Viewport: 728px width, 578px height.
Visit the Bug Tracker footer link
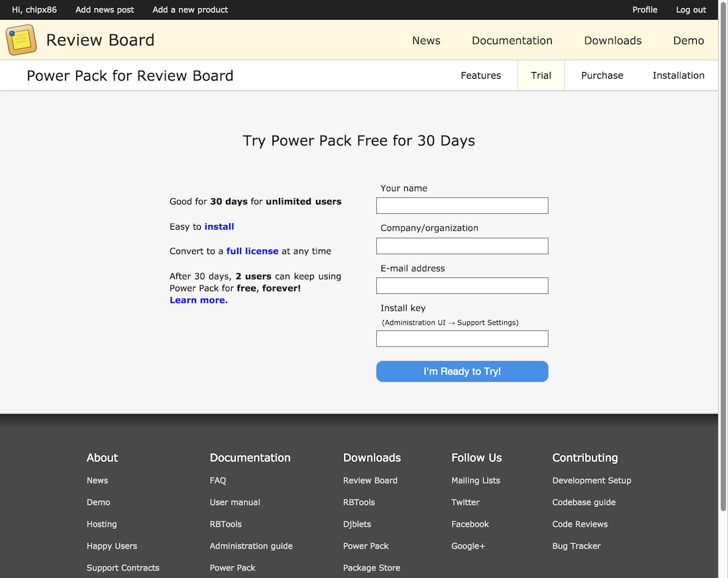[576, 546]
